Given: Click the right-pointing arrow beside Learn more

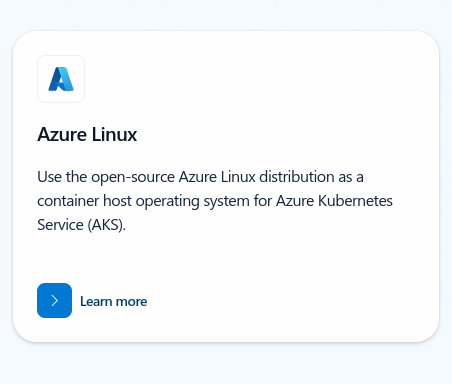Looking at the screenshot, I should (55, 300).
